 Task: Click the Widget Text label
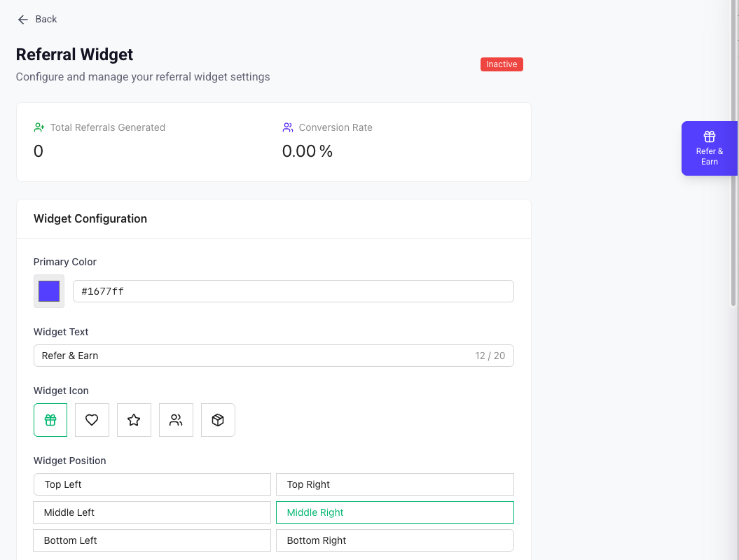click(x=61, y=332)
